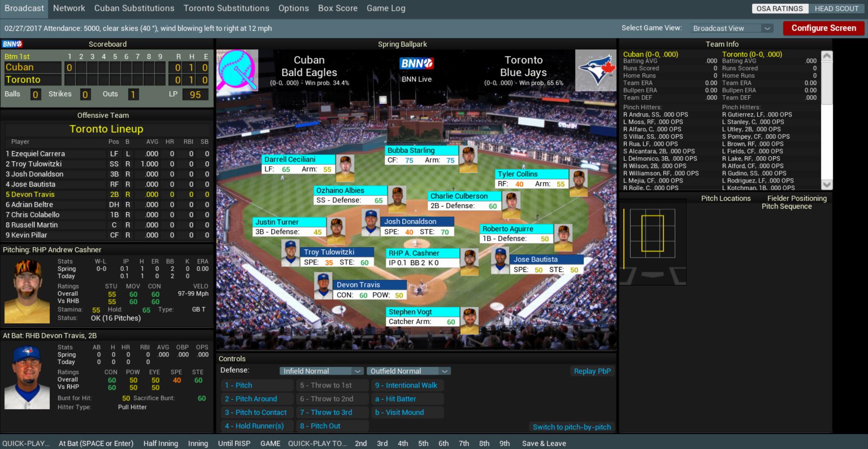This screenshot has height=449, width=868.
Task: Click the 1 - Pitch control
Action: (258, 385)
